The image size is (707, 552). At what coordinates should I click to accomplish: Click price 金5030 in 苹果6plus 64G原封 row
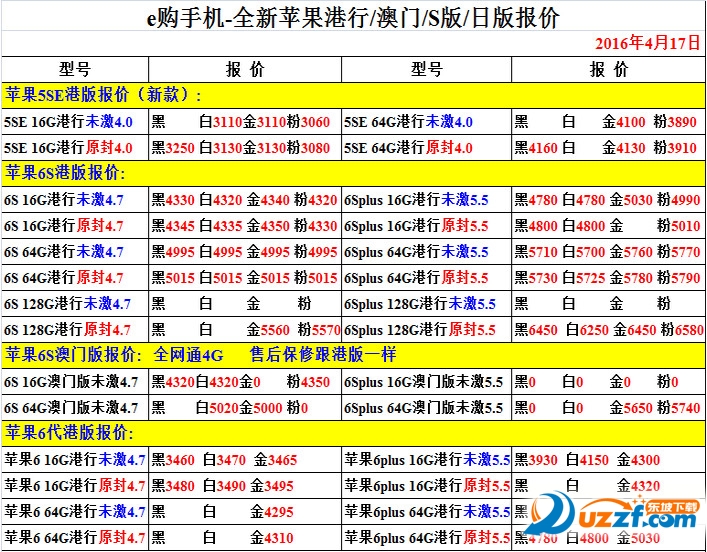tap(638, 538)
